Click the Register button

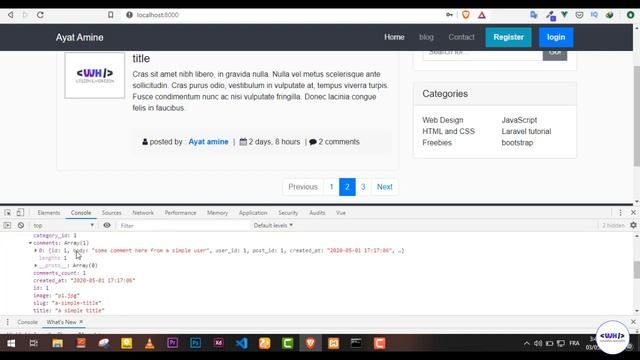click(508, 37)
